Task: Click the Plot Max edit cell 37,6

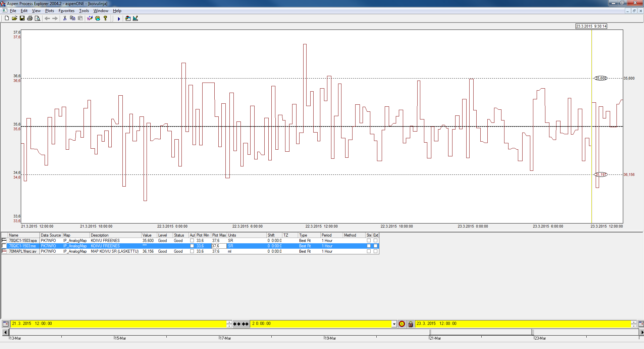Action: point(219,246)
